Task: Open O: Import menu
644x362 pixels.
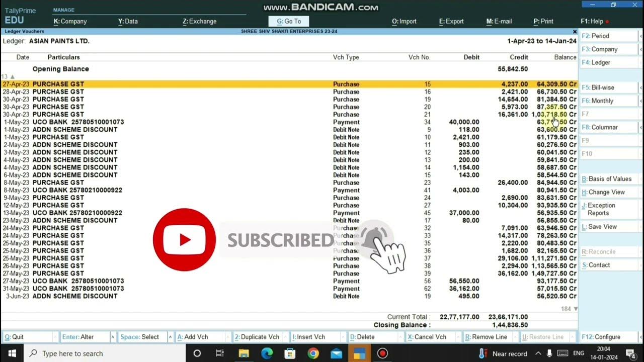Action: pyautogui.click(x=404, y=21)
